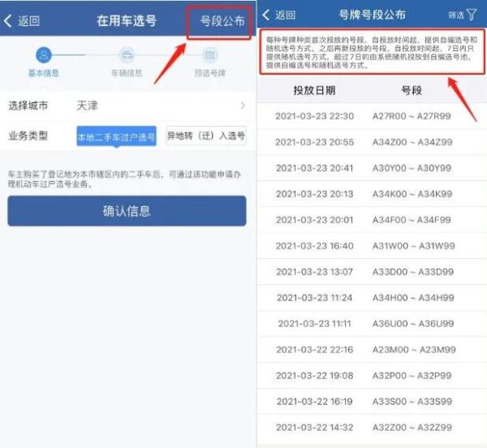Select row A34F00 ~ A34F99

click(x=372, y=220)
